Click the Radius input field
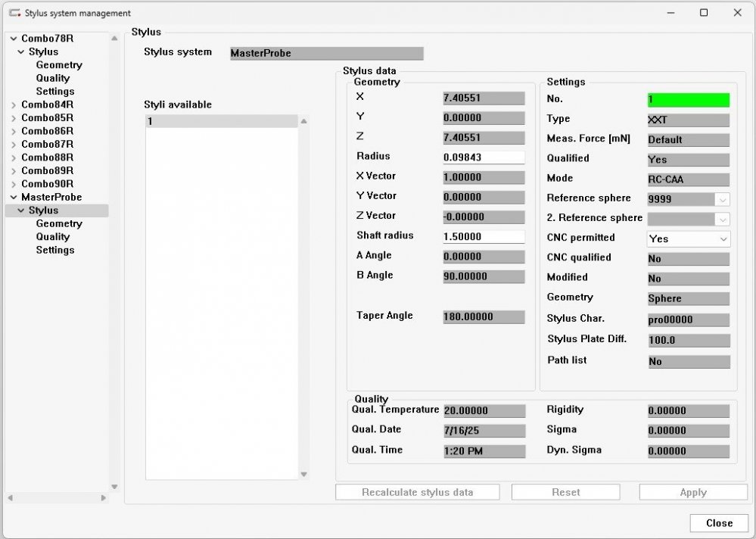756x539 pixels. (x=484, y=157)
